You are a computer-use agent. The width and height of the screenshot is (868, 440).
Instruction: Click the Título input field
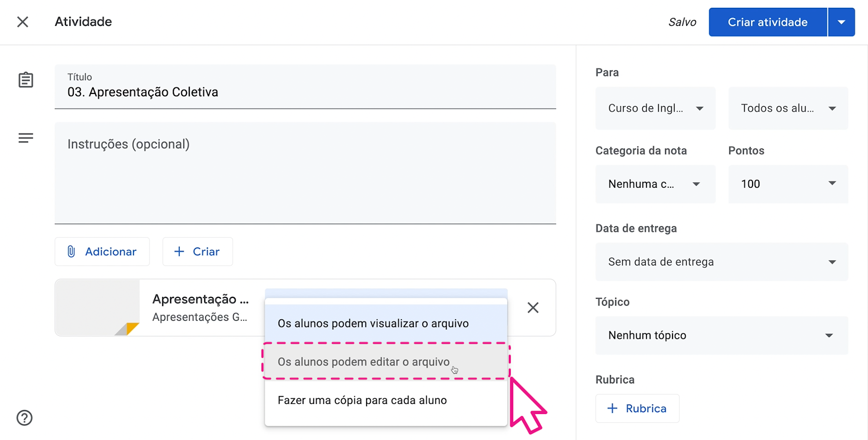pos(305,87)
